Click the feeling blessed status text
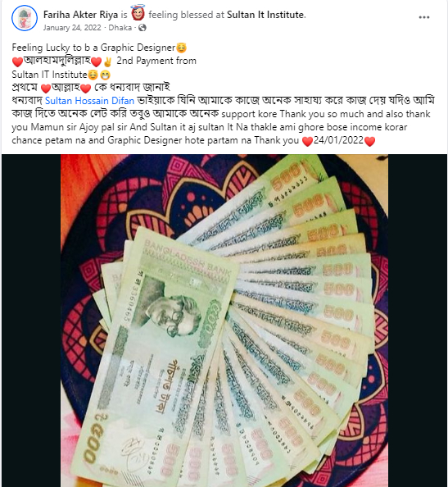Viewport: 448px width, 487px height. click(186, 15)
